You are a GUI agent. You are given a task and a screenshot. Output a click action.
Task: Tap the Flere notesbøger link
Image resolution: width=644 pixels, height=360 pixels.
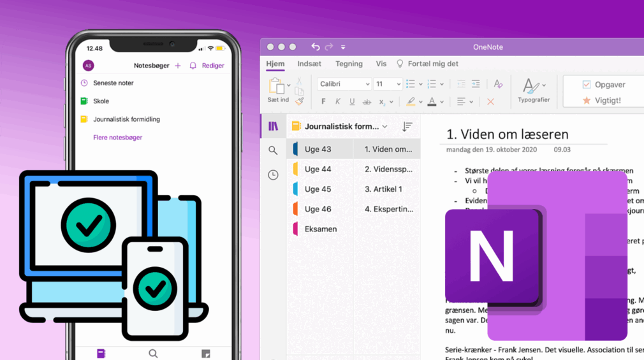(117, 138)
